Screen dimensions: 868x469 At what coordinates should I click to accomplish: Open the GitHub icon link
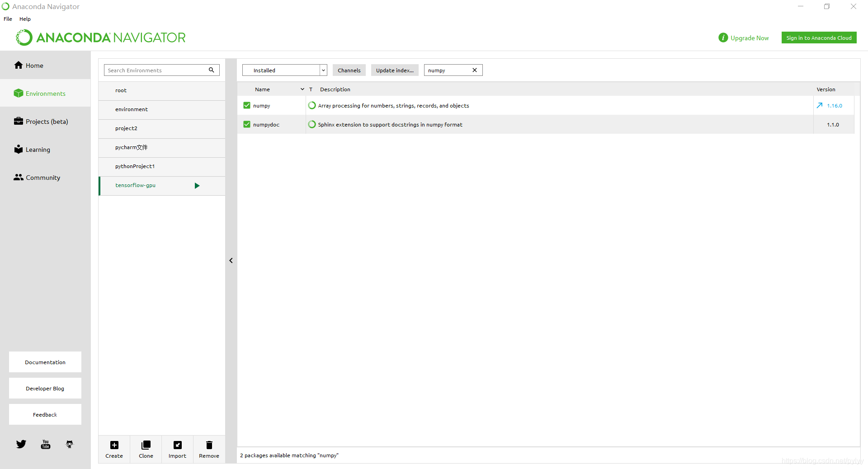coord(70,444)
